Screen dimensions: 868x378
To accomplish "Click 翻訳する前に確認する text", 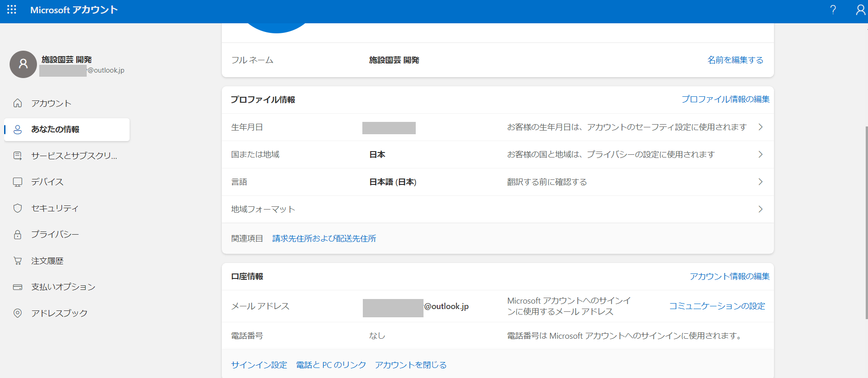I will point(547,182).
